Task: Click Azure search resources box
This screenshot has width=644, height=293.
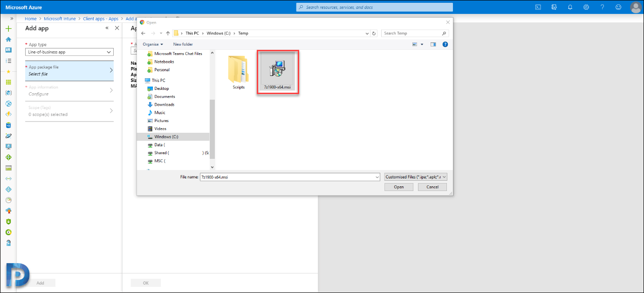Action: 375,7
